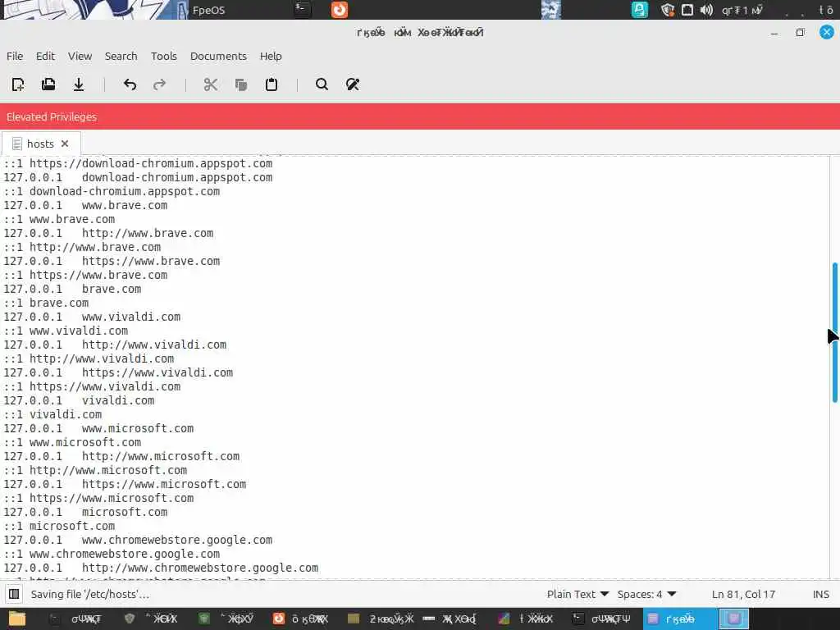Open the FpeOS menu in top panel
The image size is (840, 630).
208,10
